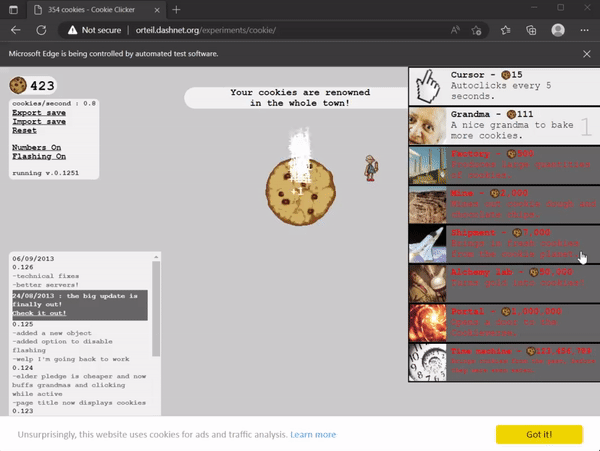Click the 0.124 changelog version heading
The width and height of the screenshot is (600, 451).
[23, 368]
